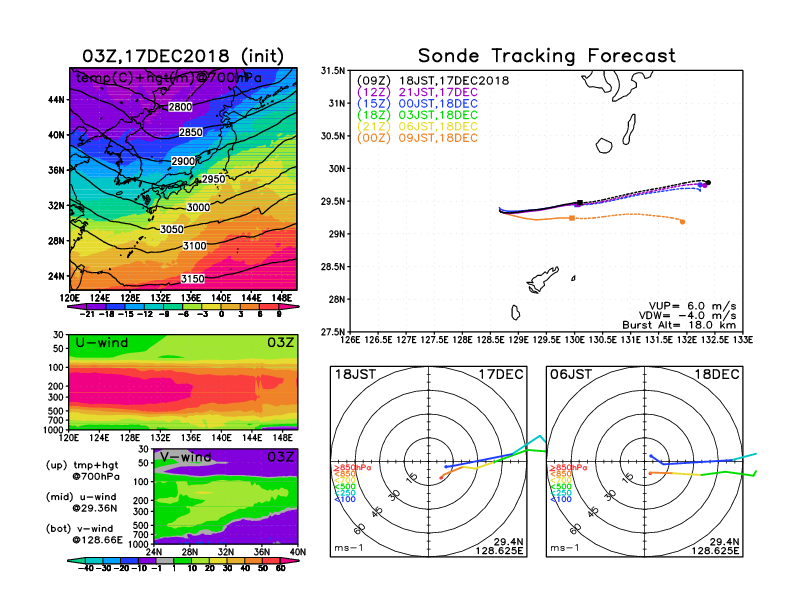The height and width of the screenshot is (612, 792).
Task: Click the 3000 contour label on the 700hPa map
Action: click(198, 207)
